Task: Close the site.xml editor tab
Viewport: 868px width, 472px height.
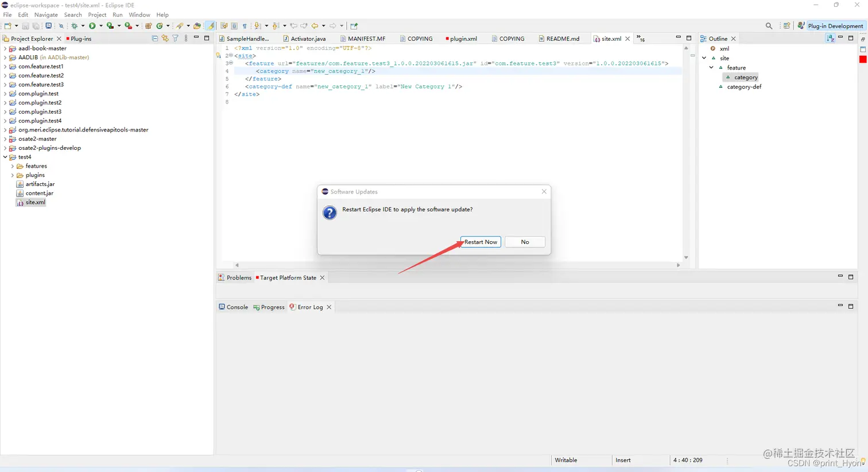Action: (627, 38)
